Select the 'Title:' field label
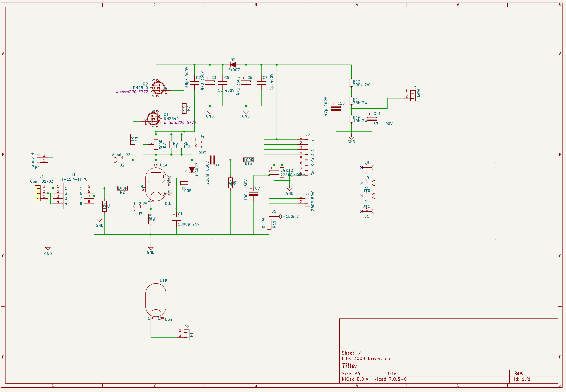The image size is (566, 392). coord(349,366)
